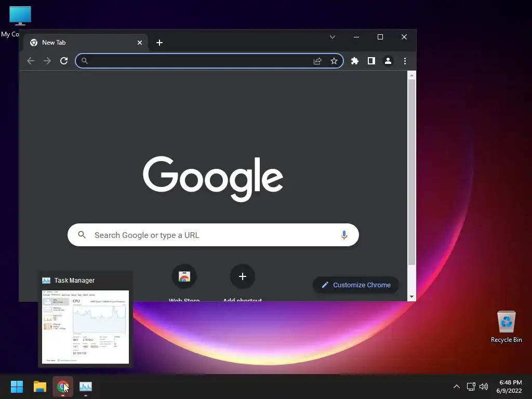
Task: Click the Add shortcut plus tile
Action: pos(242,276)
